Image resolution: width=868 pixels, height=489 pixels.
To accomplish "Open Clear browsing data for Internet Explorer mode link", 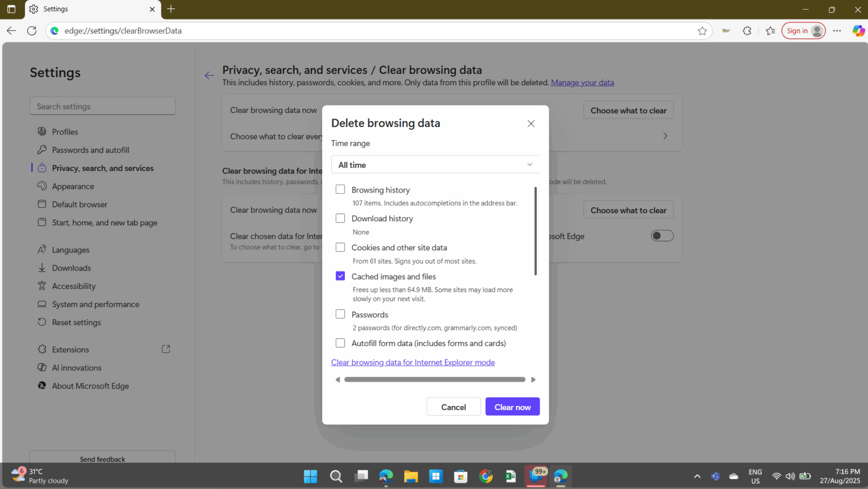I will pos(413,362).
